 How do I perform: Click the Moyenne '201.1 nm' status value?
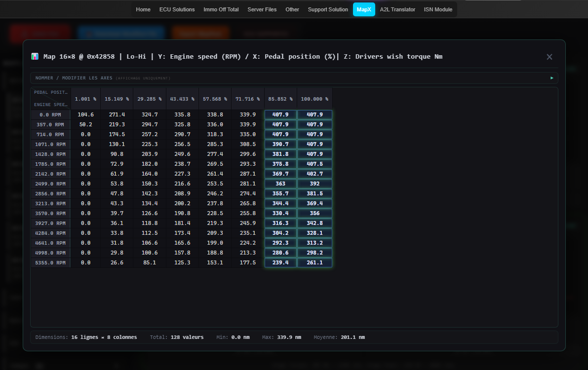(353, 337)
